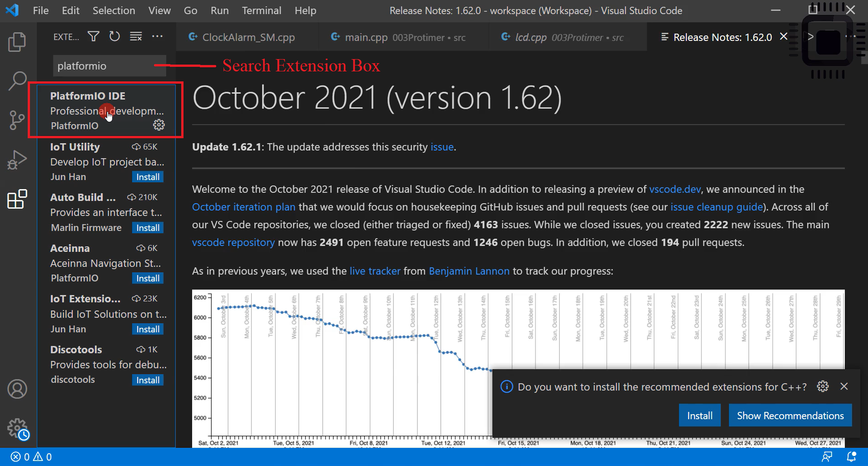Click the issue tracker chart image

[518, 368]
